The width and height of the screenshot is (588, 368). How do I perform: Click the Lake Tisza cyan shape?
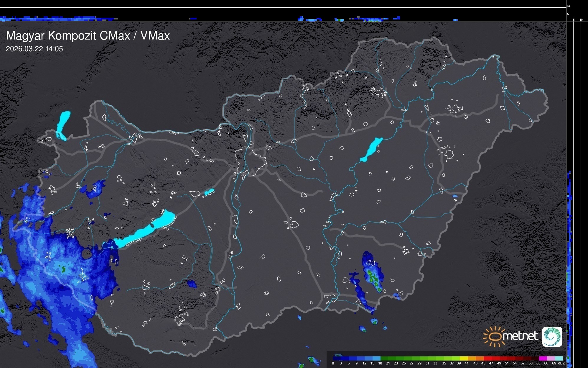click(x=371, y=149)
